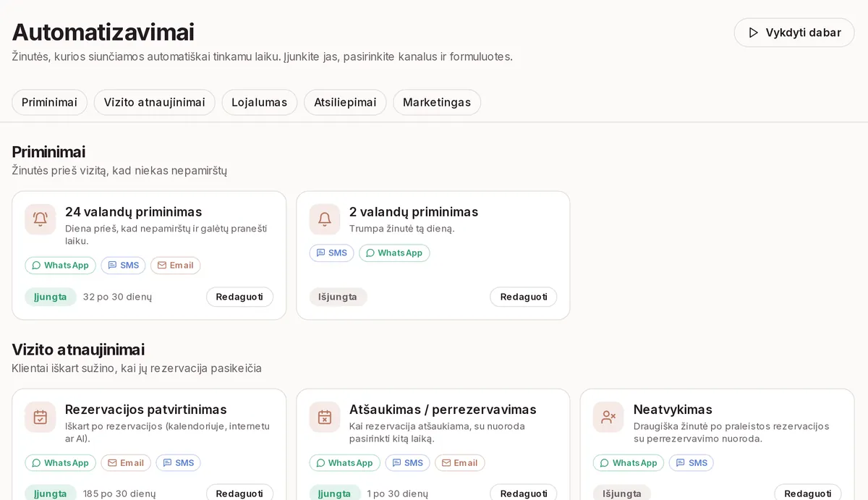This screenshot has width=868, height=500.
Task: Click SMS chip on Neatvykimas card
Action: (x=692, y=463)
